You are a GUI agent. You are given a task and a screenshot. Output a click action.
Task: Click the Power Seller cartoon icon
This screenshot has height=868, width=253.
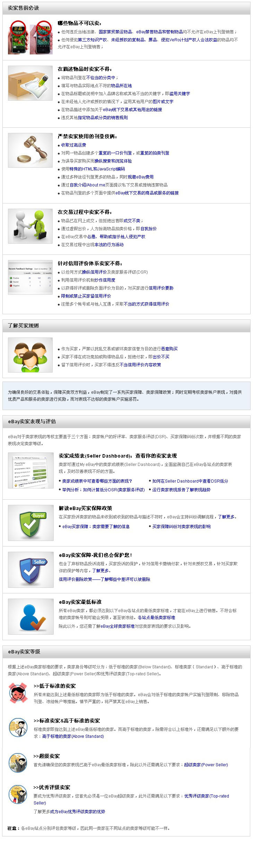[x=18, y=762]
